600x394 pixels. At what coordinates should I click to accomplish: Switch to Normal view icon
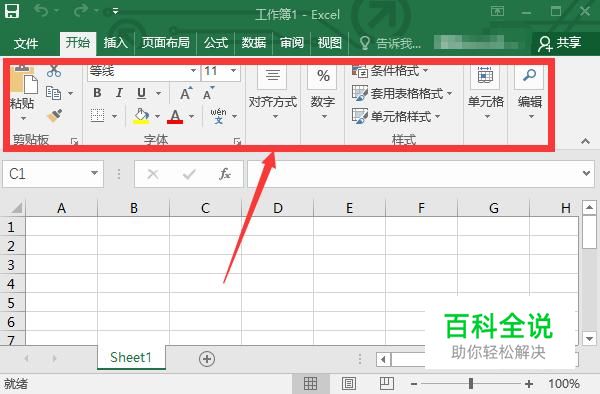point(310,384)
